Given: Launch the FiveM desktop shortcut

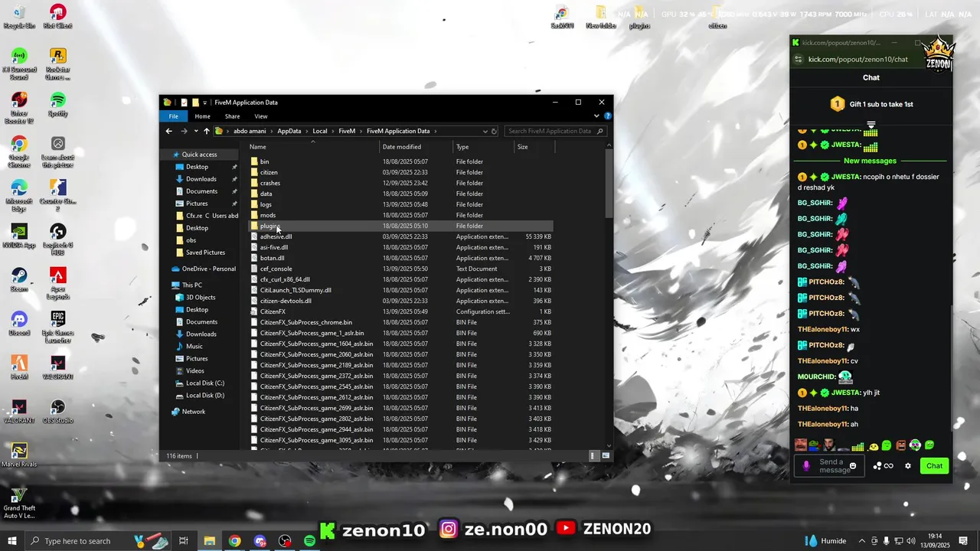Looking at the screenshot, I should point(19,367).
